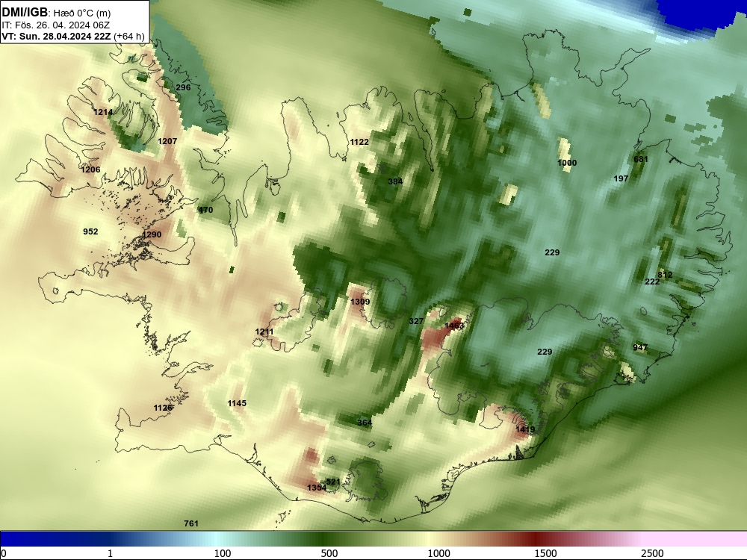Click the 1214 value label

coord(103,113)
